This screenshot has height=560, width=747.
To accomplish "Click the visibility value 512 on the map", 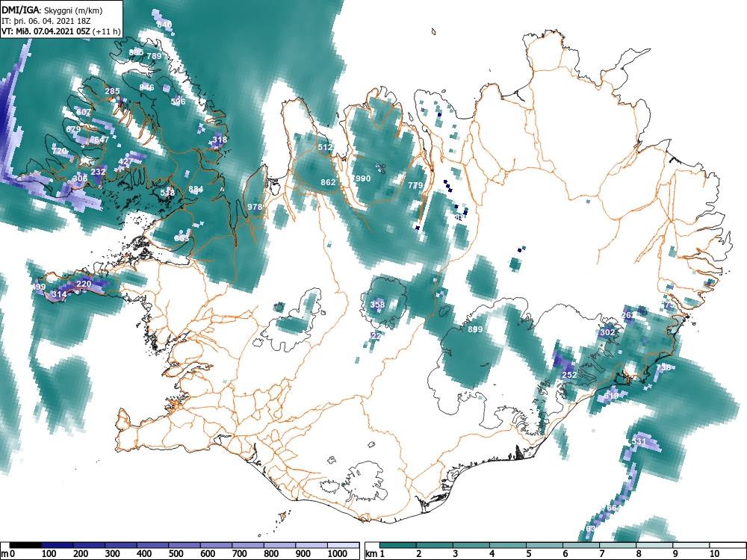I will pos(324,147).
